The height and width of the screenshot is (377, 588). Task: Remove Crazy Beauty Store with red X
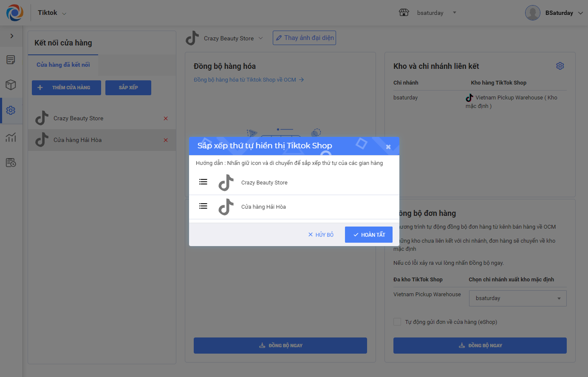[166, 119]
